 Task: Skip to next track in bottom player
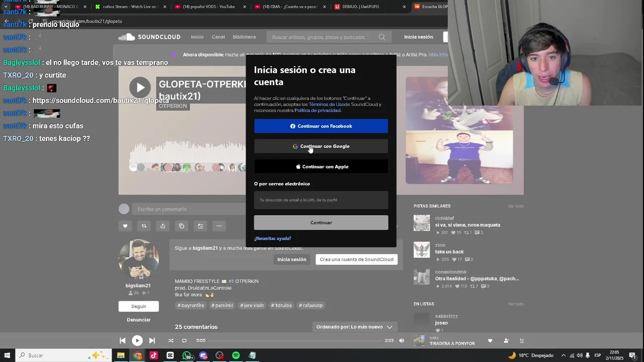152,340
